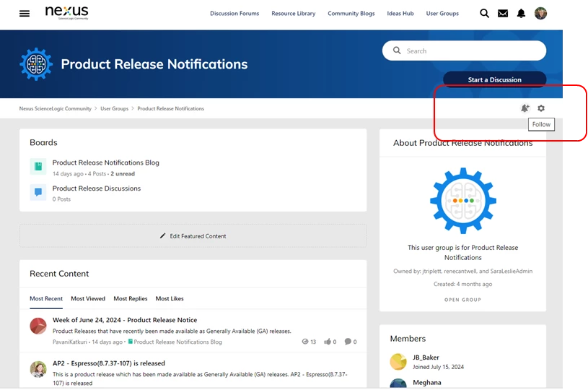588x390 pixels.
Task: Click the views eye icon showing 13
Action: tap(305, 342)
